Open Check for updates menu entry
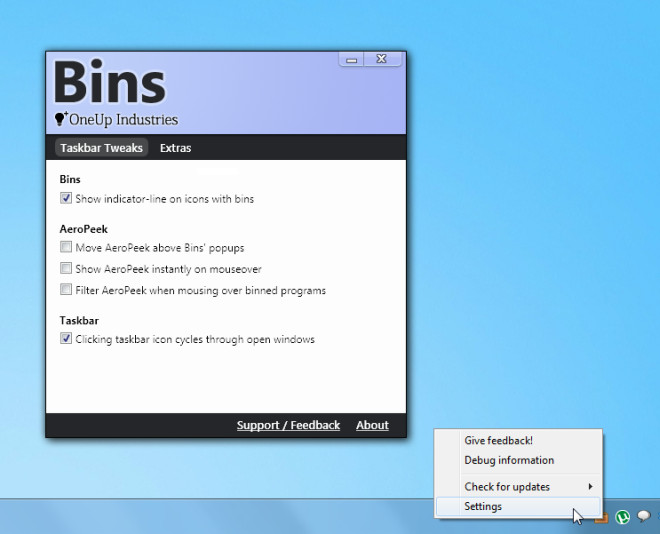Screen dimensions: 660x534 (x=518, y=486)
